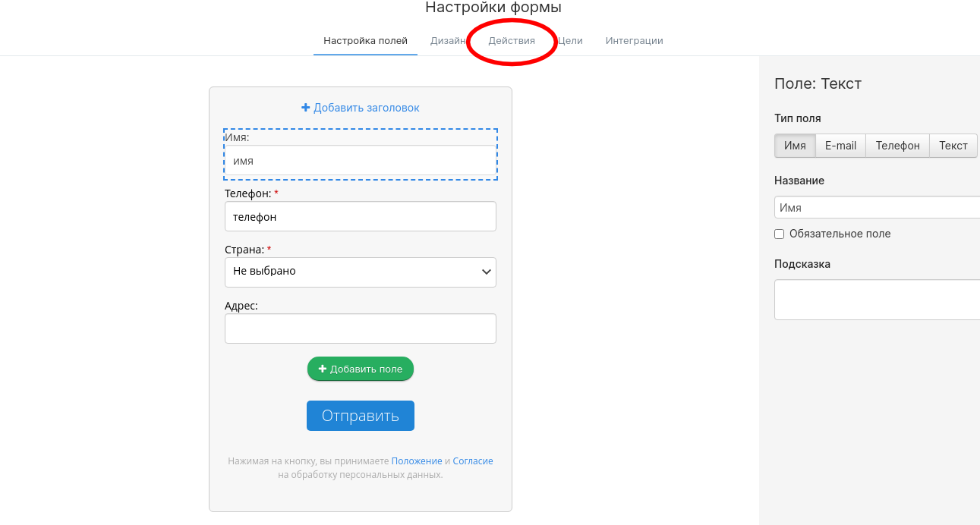Click into the Адрес input field

click(361, 329)
